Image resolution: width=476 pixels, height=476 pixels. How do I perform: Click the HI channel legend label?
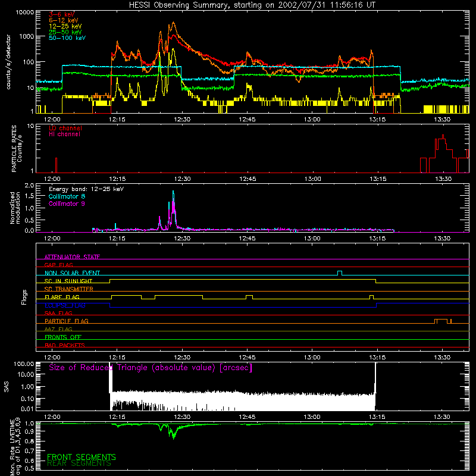64,134
